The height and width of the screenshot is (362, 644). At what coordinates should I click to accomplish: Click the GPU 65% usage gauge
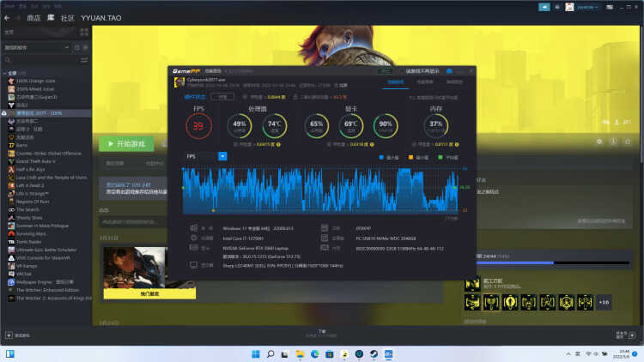pyautogui.click(x=316, y=125)
